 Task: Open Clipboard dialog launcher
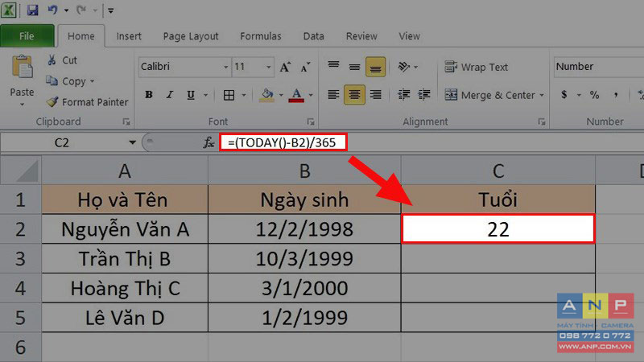pos(126,122)
